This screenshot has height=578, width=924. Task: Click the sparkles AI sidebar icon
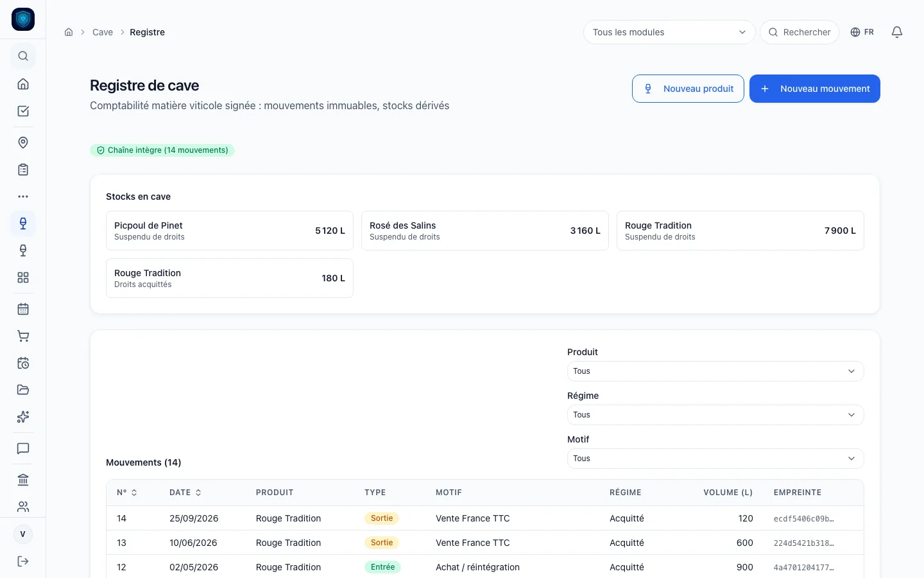(x=23, y=417)
